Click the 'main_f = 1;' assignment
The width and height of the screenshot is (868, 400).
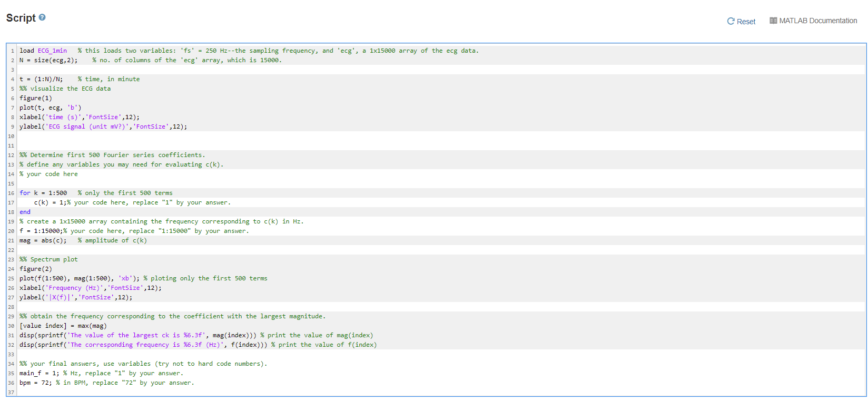pos(40,373)
